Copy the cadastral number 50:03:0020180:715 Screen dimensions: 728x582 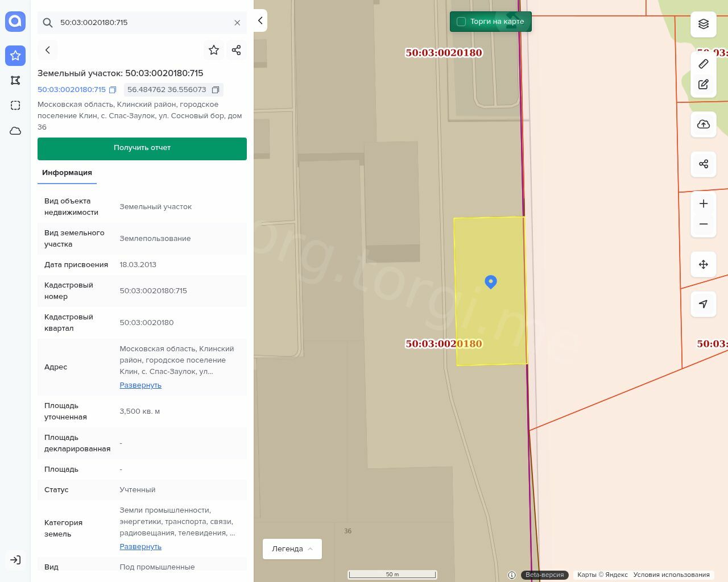tap(113, 90)
